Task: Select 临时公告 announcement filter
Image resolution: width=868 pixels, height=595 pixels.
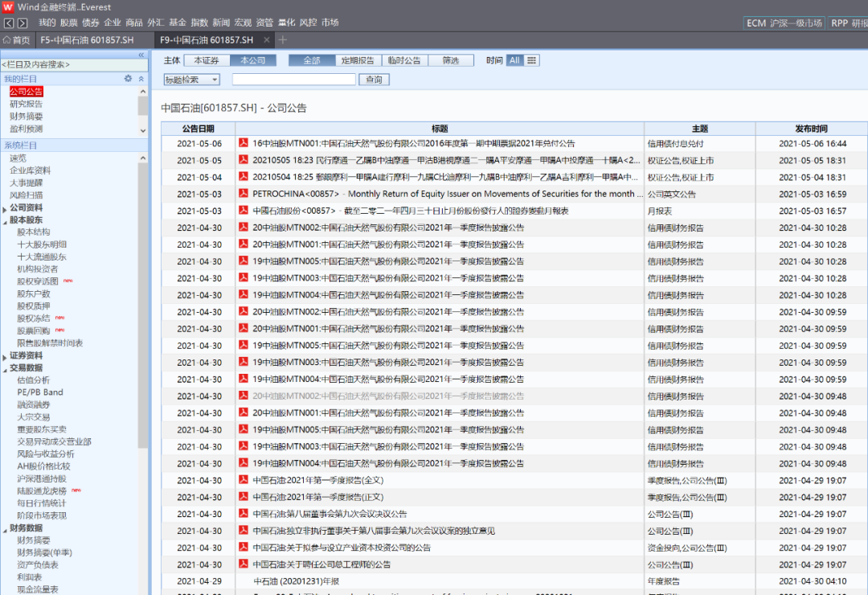Action: click(404, 60)
